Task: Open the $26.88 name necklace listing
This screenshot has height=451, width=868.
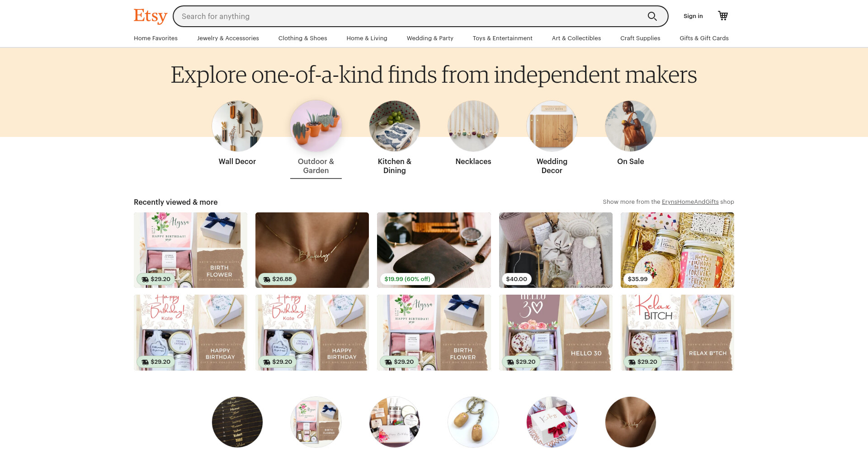Action: coord(312,250)
